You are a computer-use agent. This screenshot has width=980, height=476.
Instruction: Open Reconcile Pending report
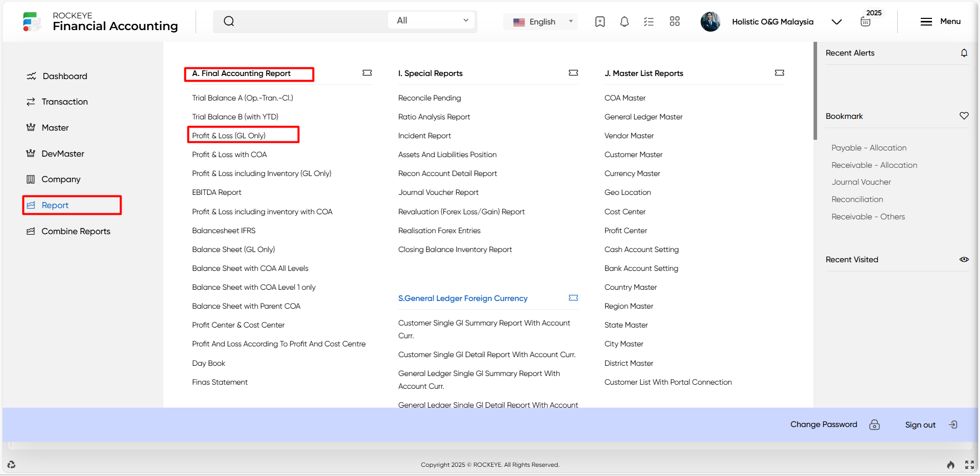[x=429, y=98]
